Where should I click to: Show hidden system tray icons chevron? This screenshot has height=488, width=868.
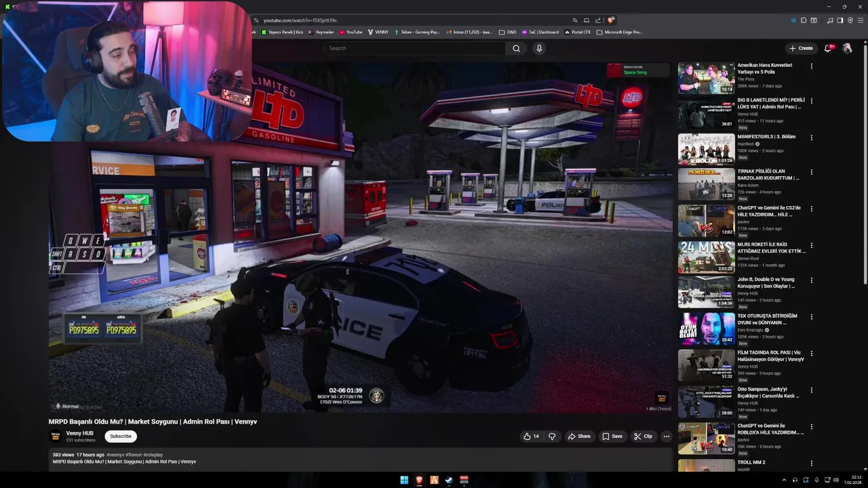tap(785, 480)
